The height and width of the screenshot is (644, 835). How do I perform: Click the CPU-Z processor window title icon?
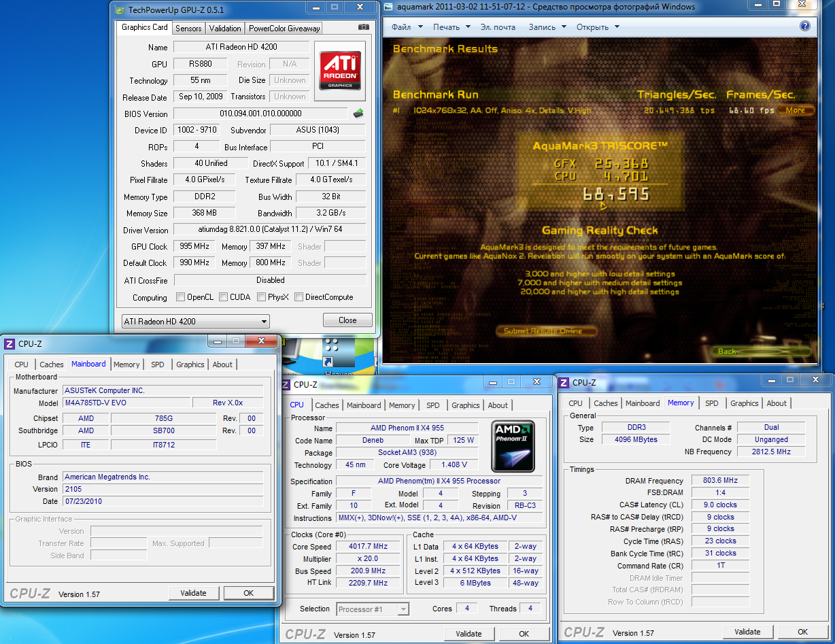tap(286, 384)
